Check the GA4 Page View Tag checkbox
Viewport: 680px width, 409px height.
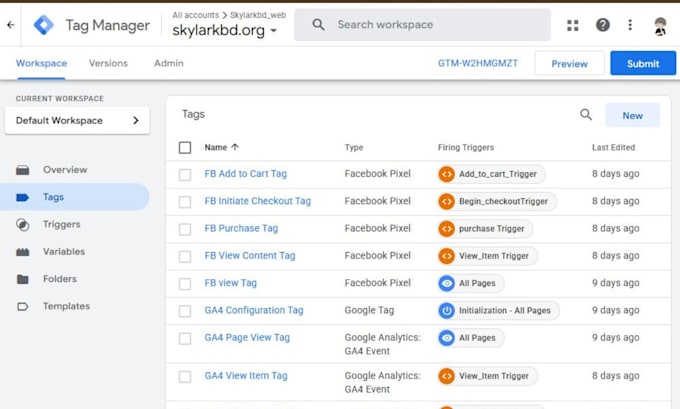(x=185, y=339)
